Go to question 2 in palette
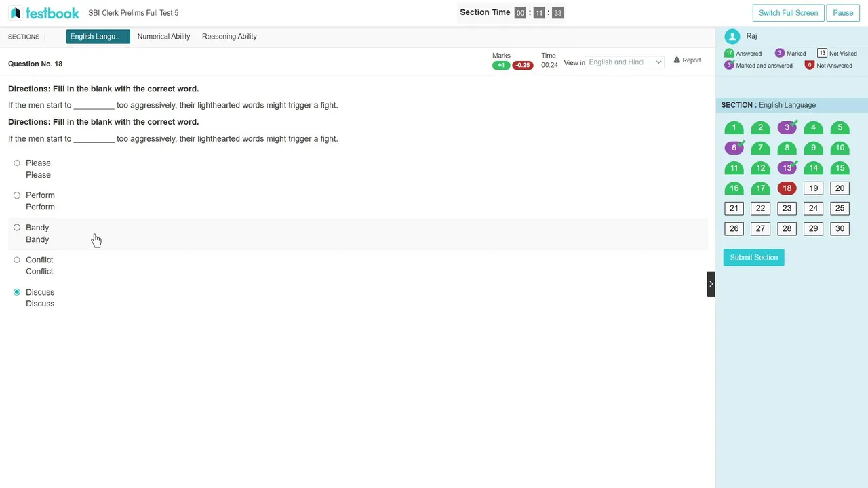Image resolution: width=868 pixels, height=488 pixels. (760, 127)
